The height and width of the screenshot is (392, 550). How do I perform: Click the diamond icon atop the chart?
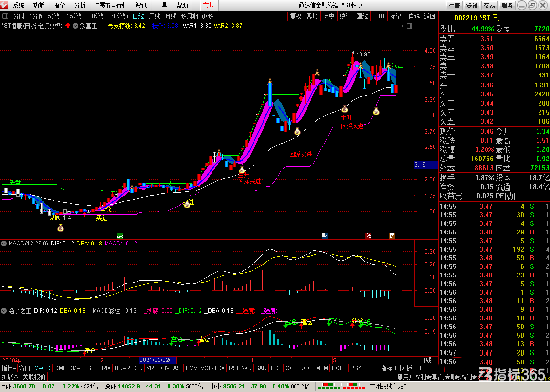click(x=401, y=26)
